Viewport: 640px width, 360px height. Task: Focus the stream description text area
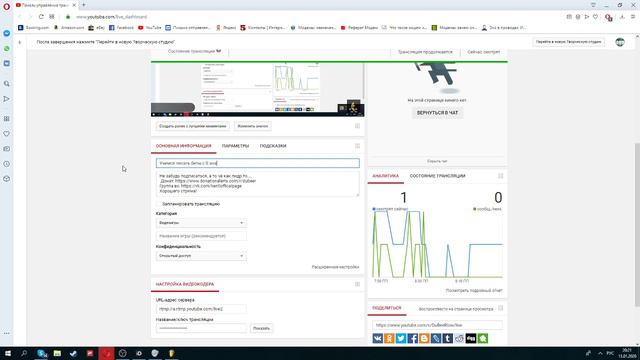258,184
